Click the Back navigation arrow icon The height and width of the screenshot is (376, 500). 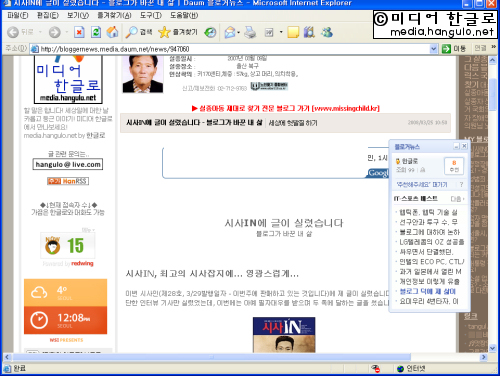pyautogui.click(x=13, y=32)
